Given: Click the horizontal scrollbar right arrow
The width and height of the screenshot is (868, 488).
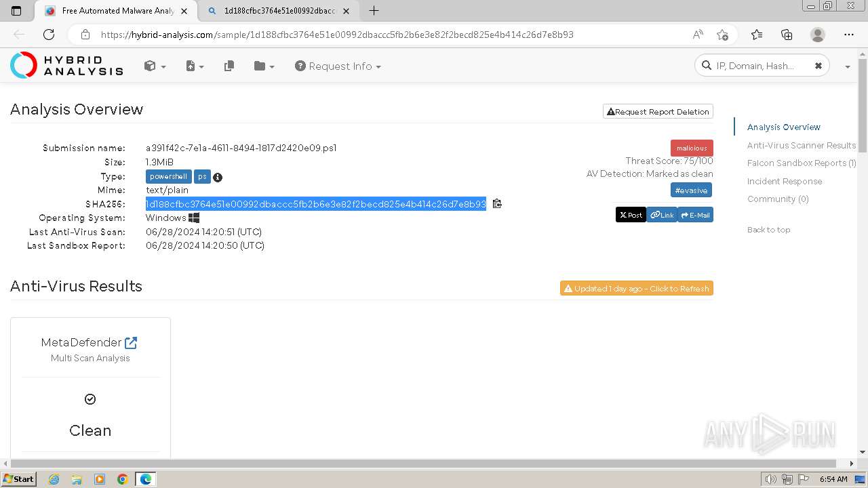Looking at the screenshot, I should click(852, 464).
